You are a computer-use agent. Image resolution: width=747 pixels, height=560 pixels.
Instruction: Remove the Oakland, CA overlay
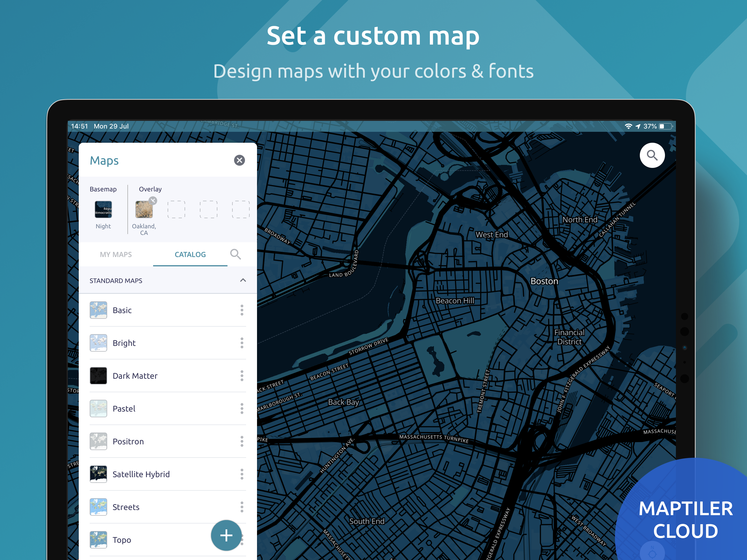tap(153, 201)
